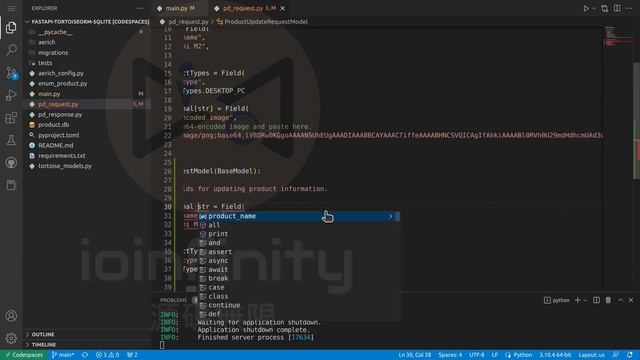Open the launch profile dropdown beside plus
Screen dimensions: 640x360
point(585,300)
